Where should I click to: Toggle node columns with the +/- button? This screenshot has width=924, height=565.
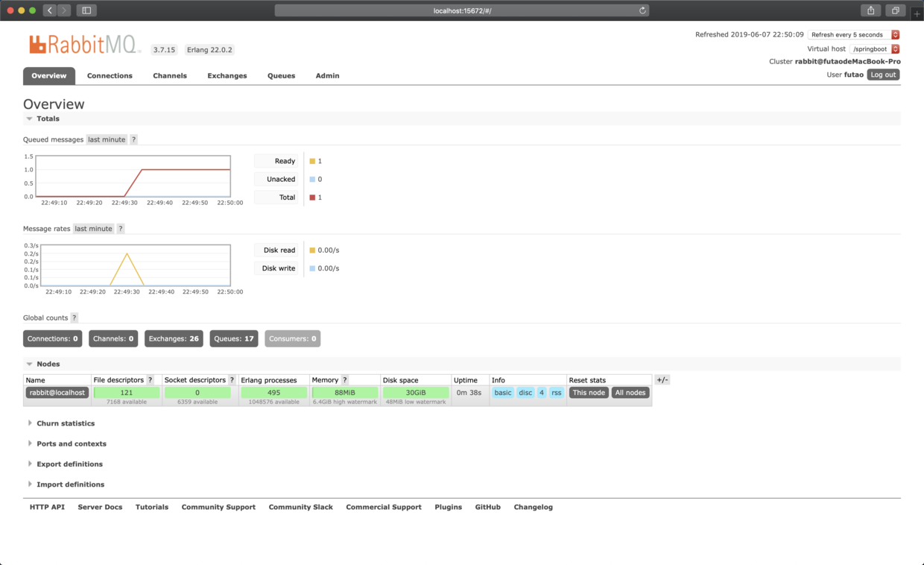[662, 380]
